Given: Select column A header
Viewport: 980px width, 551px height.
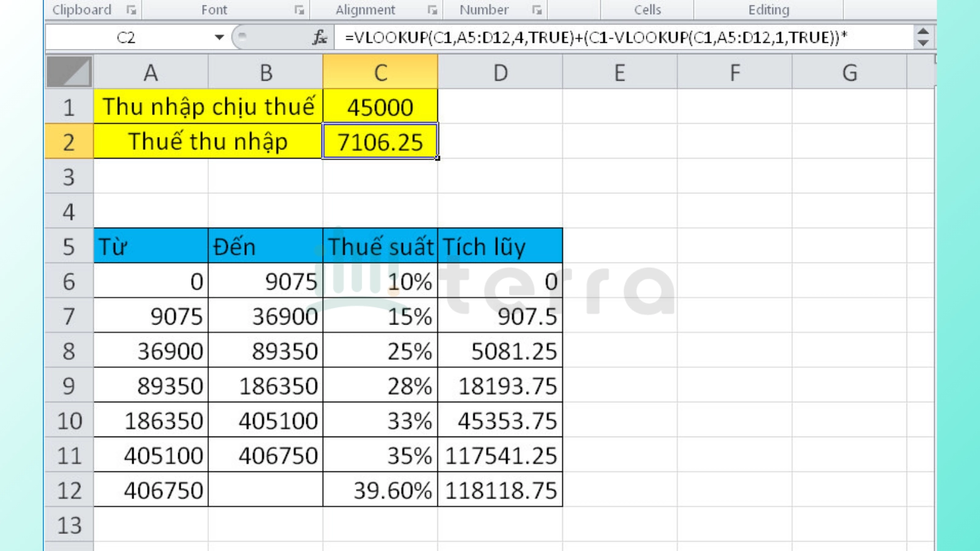Looking at the screenshot, I should 151,72.
